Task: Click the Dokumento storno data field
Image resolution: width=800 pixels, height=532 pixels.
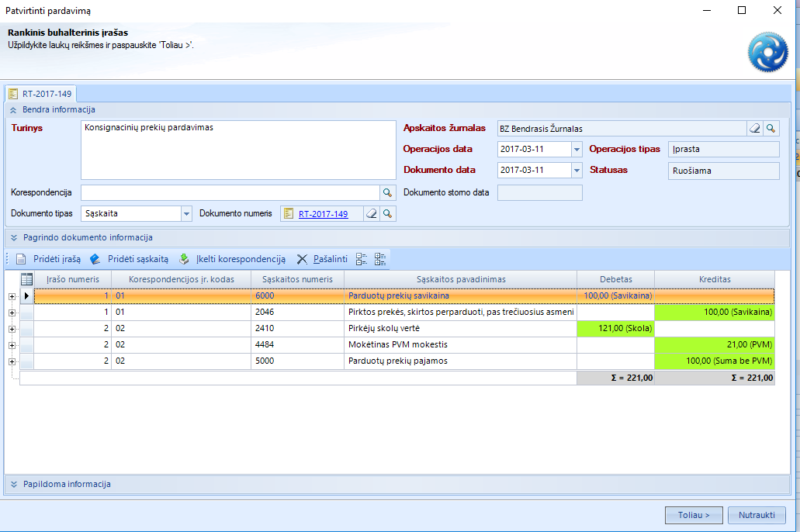Action: (540, 192)
